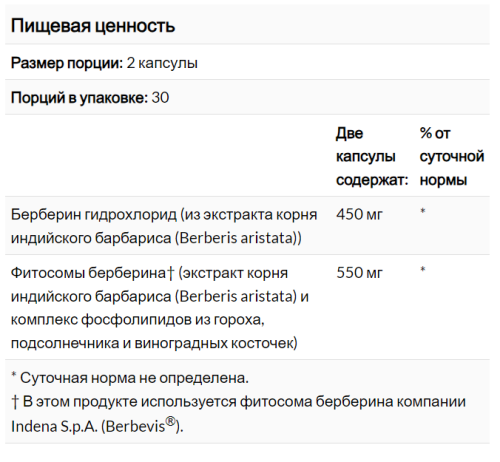The height and width of the screenshot is (462, 500).
Task: Click the asterisk beside 450 мг
Action: tap(423, 211)
